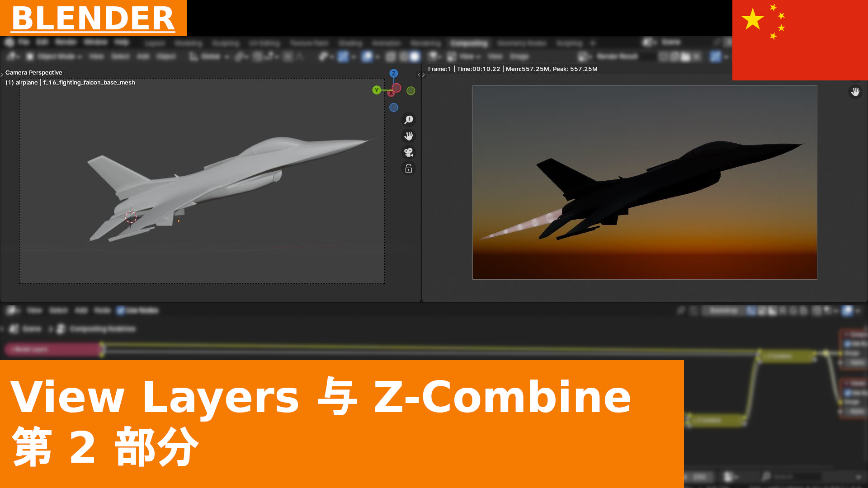
Task: Click the rendered jet image in the image editor
Action: (x=645, y=183)
